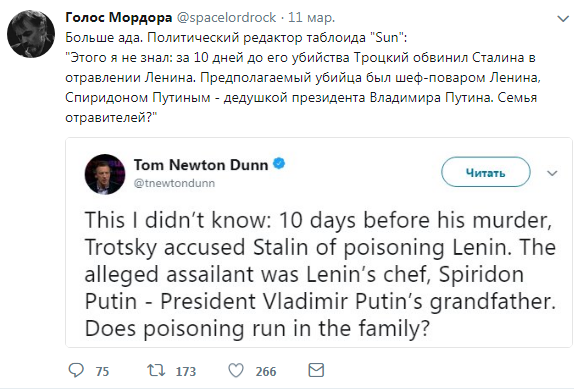The width and height of the screenshot is (574, 392).
Task: Click the 75 replies count
Action: click(x=102, y=372)
